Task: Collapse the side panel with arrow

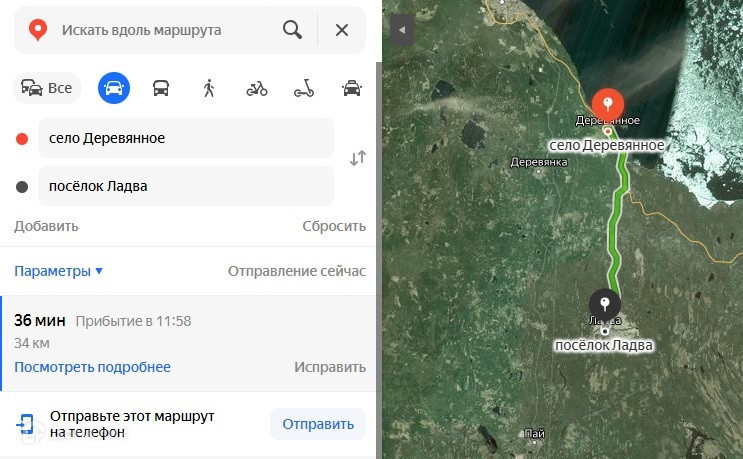Action: point(402,30)
